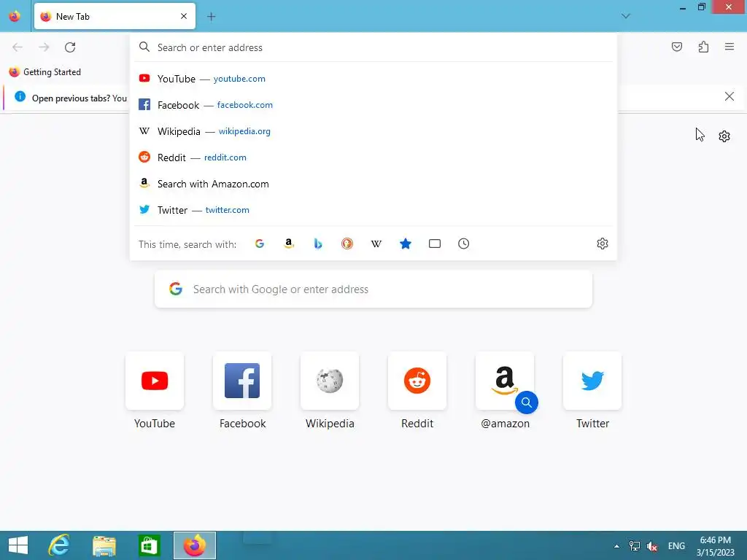Image resolution: width=747 pixels, height=560 pixels.
Task: Open New Tab personalize gear icon
Action: coord(724,136)
